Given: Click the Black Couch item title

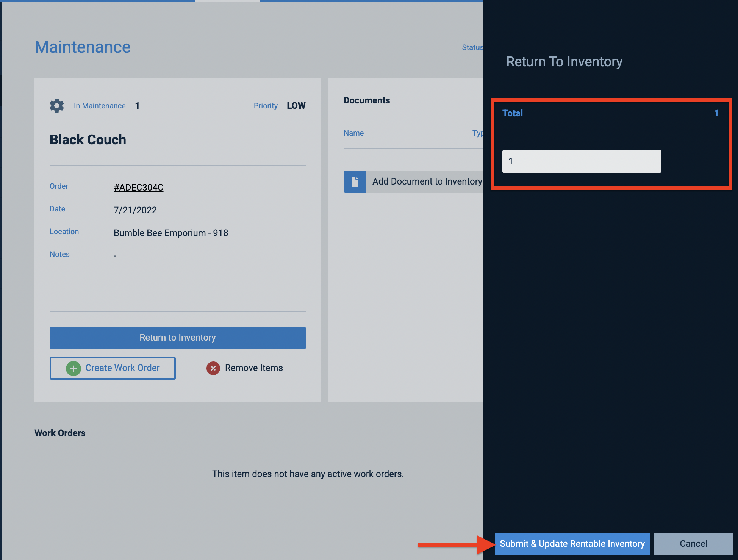Looking at the screenshot, I should pos(88,140).
